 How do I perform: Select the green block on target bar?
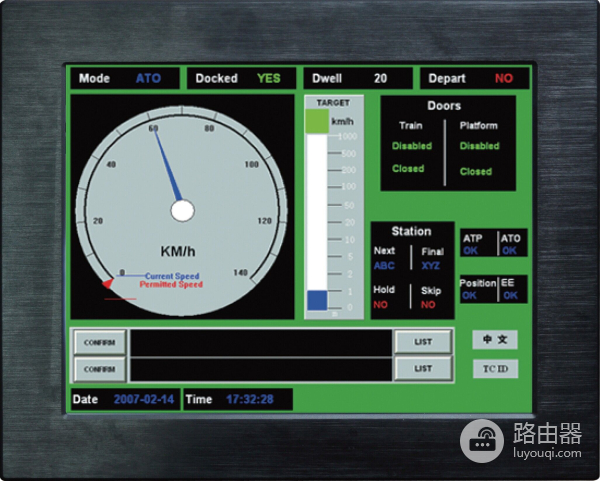point(316,121)
